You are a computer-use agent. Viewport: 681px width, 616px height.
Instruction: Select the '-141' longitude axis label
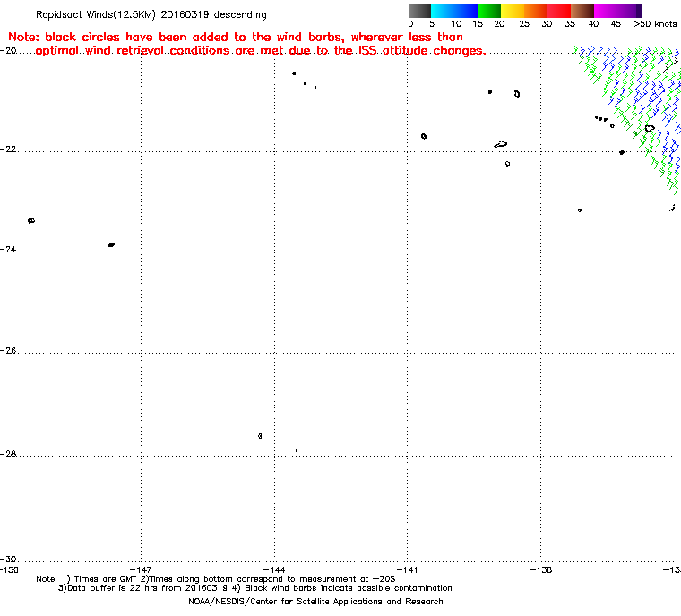(x=408, y=569)
